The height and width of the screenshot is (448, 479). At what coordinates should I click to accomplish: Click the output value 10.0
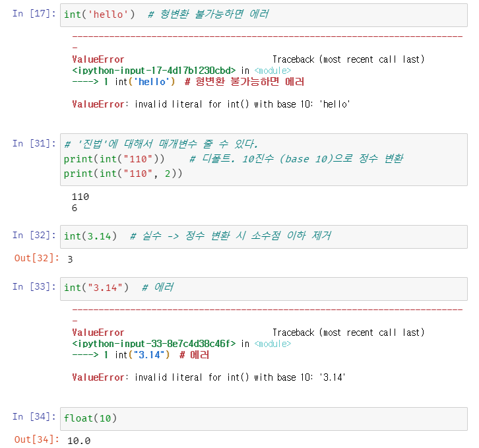tap(79, 441)
